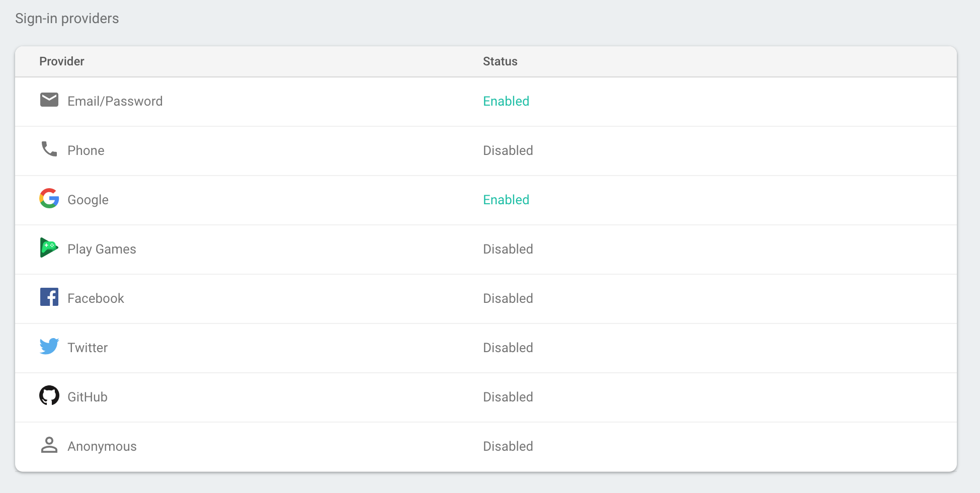Click the Status column header

500,61
